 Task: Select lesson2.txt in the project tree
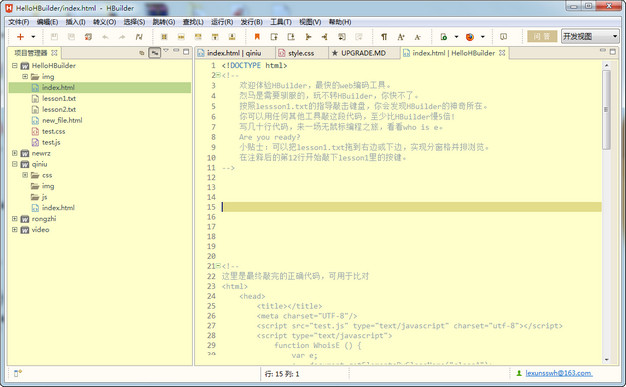[59, 109]
